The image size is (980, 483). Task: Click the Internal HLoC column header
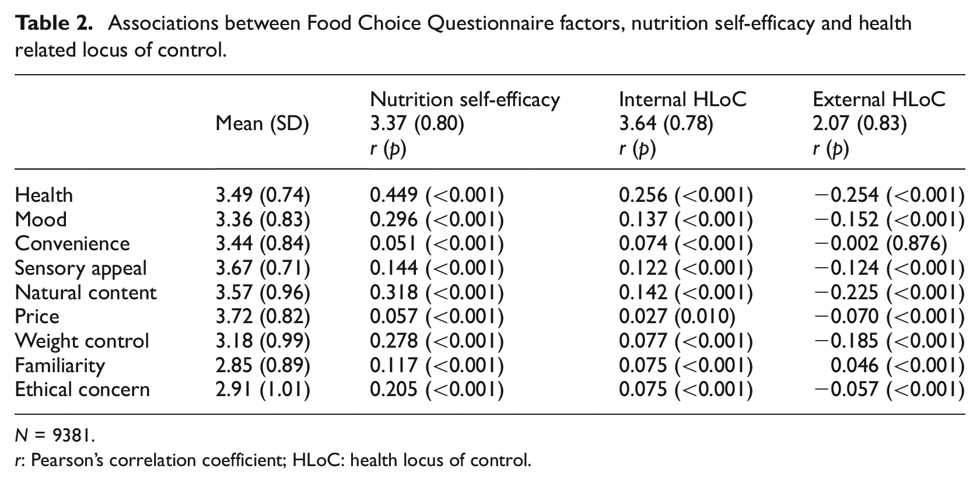coord(682,99)
